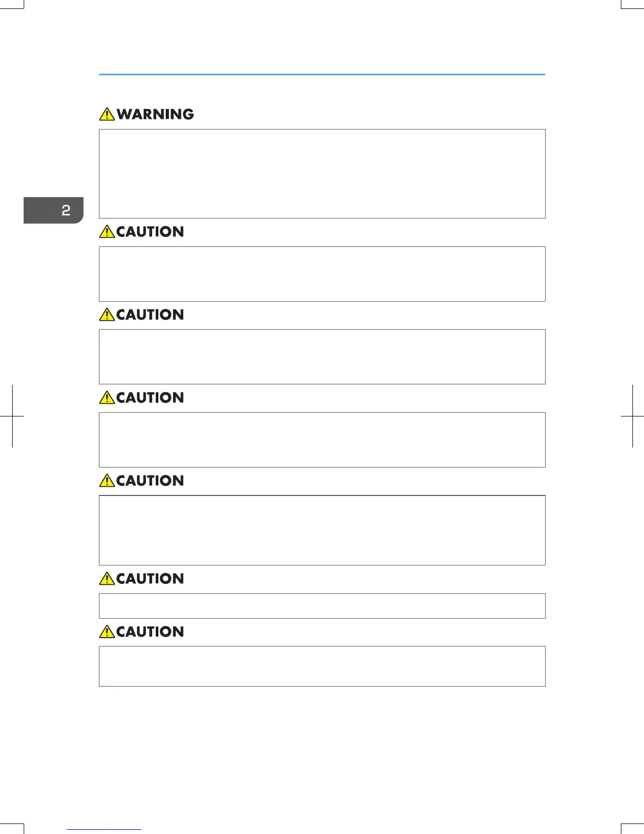Image resolution: width=644 pixels, height=834 pixels.
Task: Click inside the box under the first CAUTION
Action: (x=322, y=274)
